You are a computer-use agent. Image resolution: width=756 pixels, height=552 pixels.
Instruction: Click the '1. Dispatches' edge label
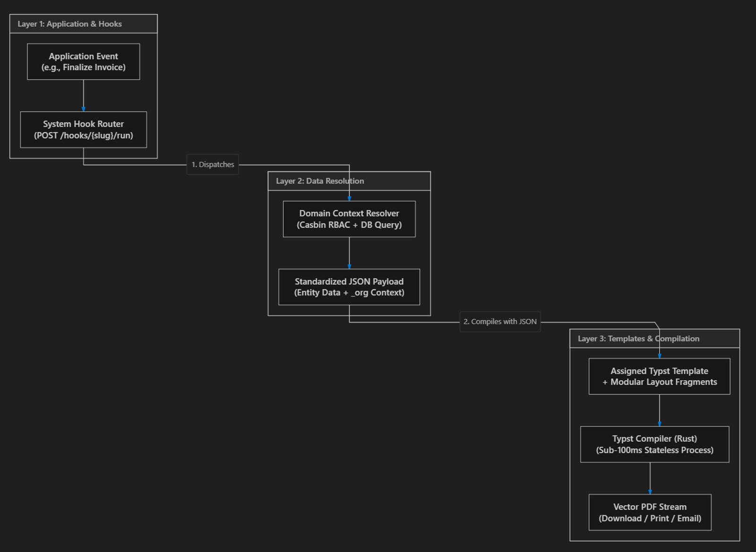tap(213, 164)
